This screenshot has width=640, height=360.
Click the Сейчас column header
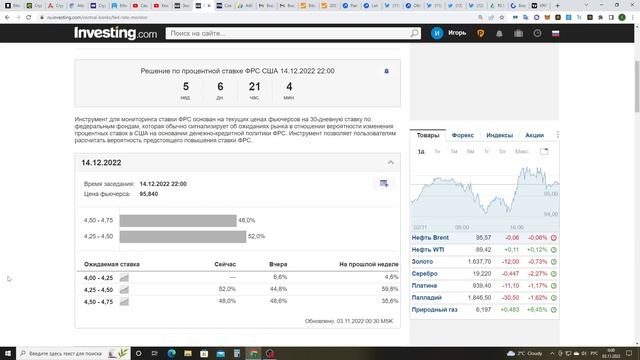[x=225, y=264]
